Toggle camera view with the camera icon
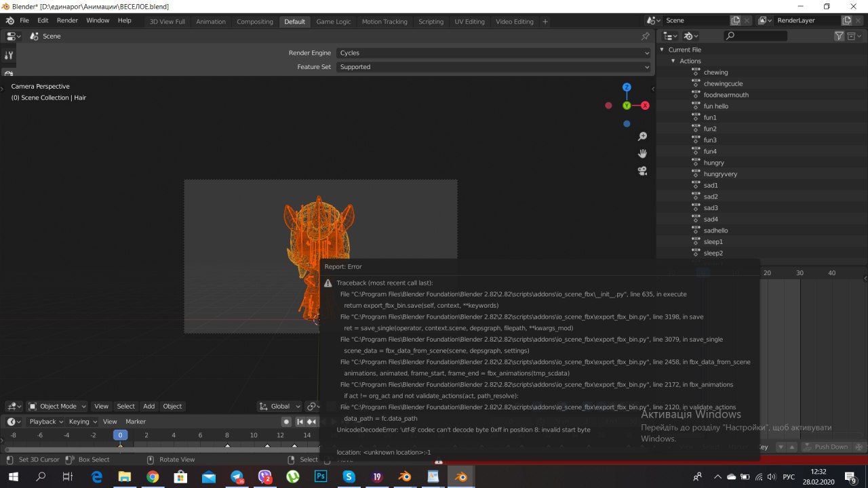This screenshot has height=488, width=868. point(642,171)
